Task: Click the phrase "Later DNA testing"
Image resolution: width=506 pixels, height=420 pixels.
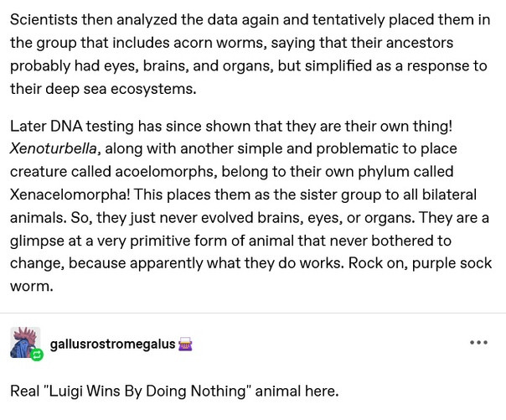Action: coord(72,126)
